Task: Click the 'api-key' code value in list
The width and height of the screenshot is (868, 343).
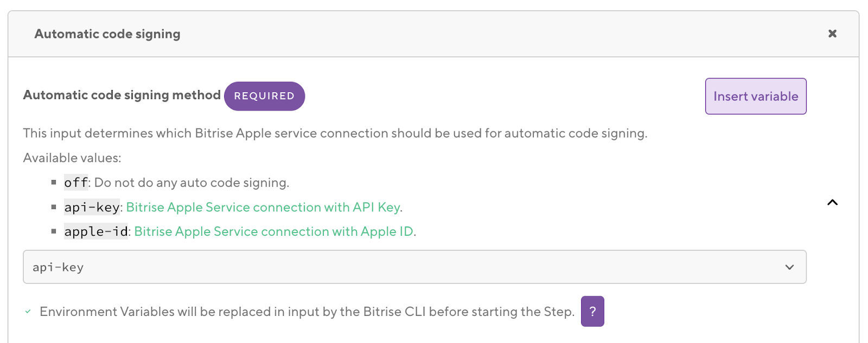Action: 92,208
